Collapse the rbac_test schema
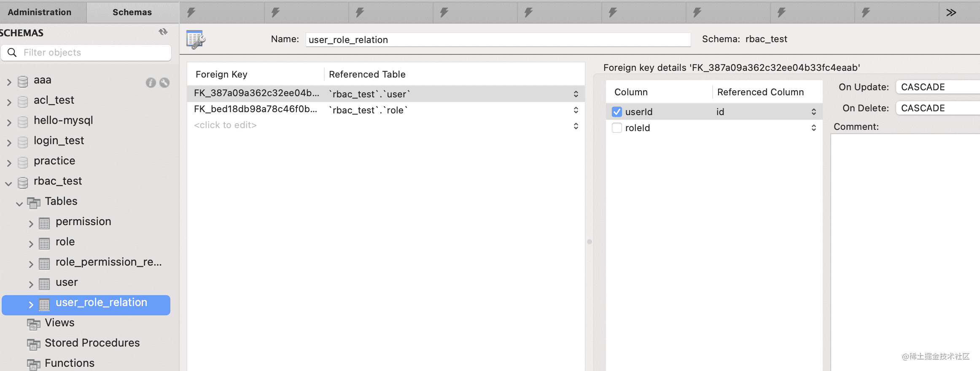Image resolution: width=980 pixels, height=371 pixels. (x=8, y=183)
